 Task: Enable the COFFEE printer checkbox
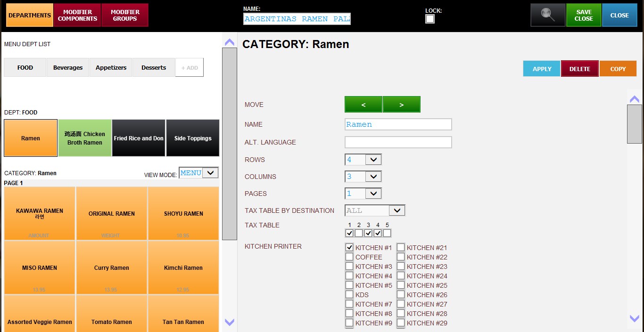[x=349, y=257]
